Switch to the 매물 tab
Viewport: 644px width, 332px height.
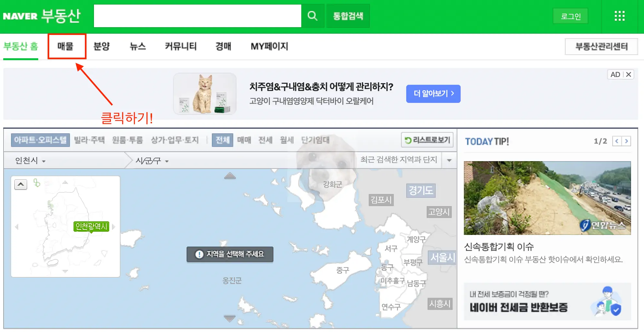pyautogui.click(x=67, y=46)
